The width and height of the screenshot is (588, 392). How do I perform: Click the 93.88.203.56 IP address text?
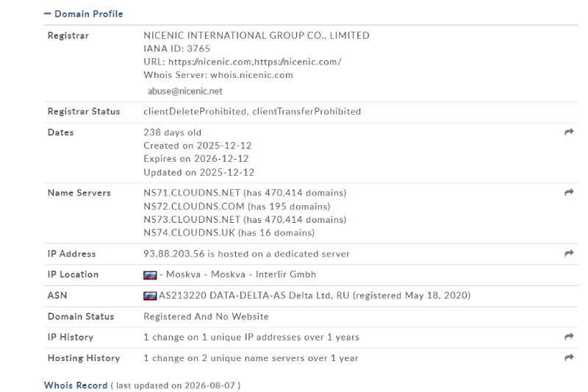174,254
